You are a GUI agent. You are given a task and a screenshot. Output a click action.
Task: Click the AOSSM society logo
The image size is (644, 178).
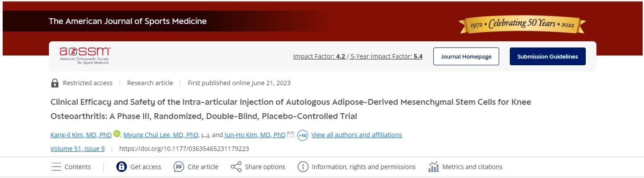pyautogui.click(x=84, y=56)
